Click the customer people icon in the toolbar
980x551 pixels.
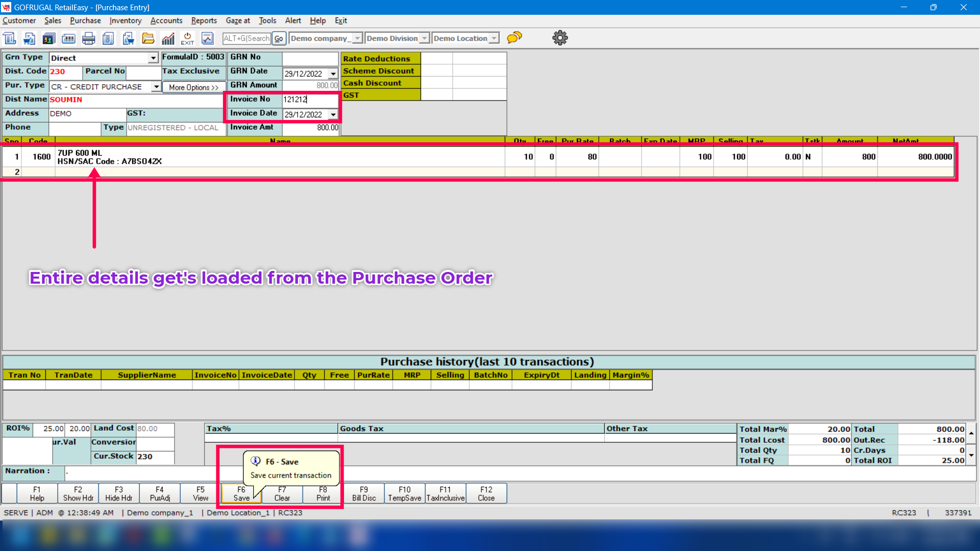point(48,38)
